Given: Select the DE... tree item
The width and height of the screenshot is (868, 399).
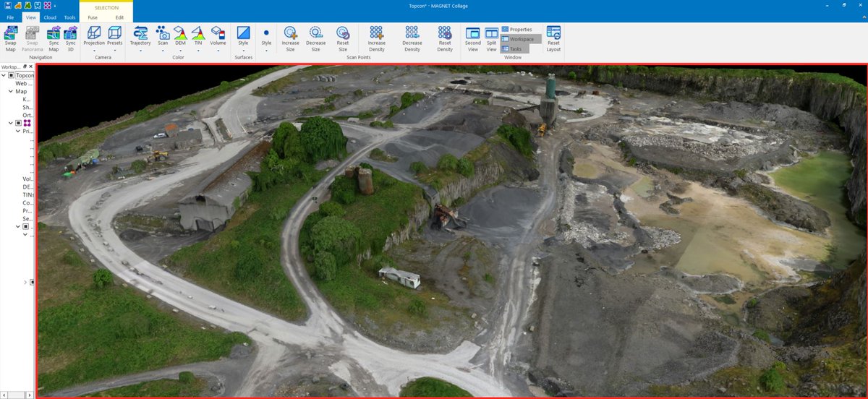Looking at the screenshot, I should pyautogui.click(x=28, y=186).
